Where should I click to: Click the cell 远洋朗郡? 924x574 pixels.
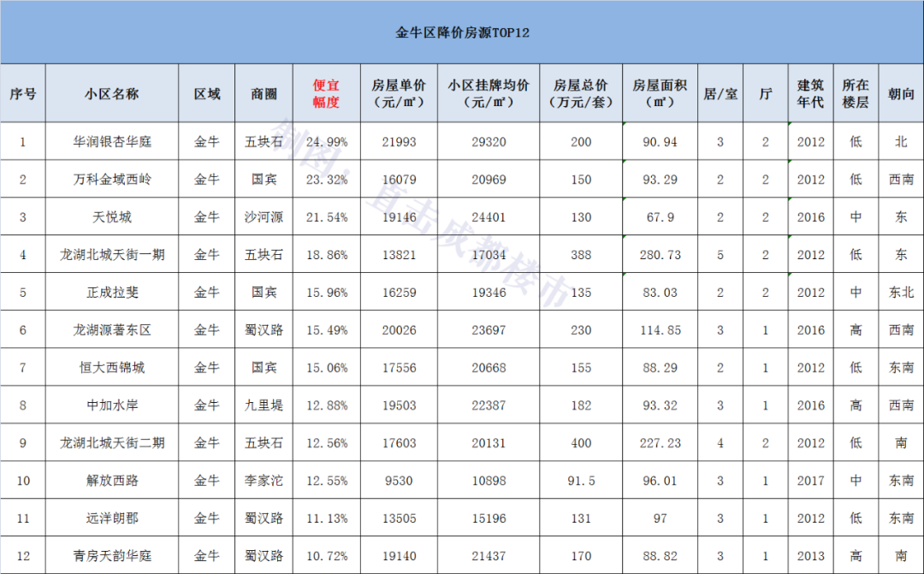click(112, 518)
